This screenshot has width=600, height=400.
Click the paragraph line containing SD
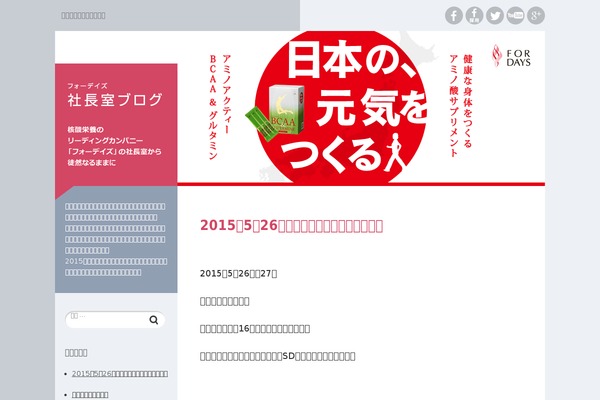(277, 356)
